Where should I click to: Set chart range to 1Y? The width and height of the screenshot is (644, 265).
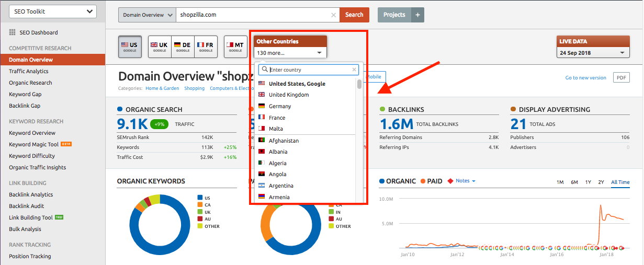(x=588, y=182)
